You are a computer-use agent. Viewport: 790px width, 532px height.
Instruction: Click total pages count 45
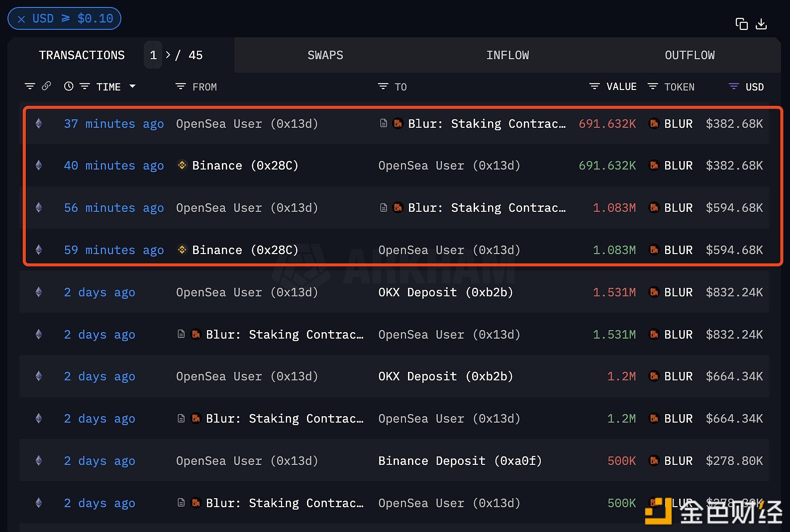pyautogui.click(x=196, y=55)
